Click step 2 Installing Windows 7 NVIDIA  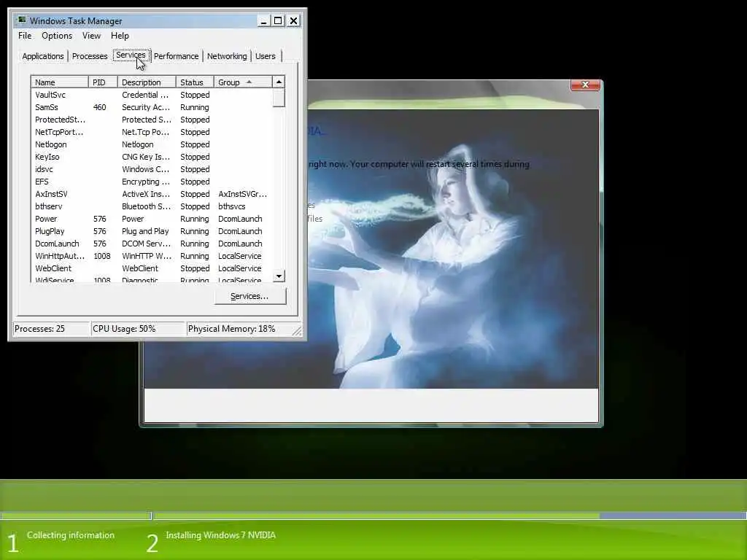pos(211,540)
